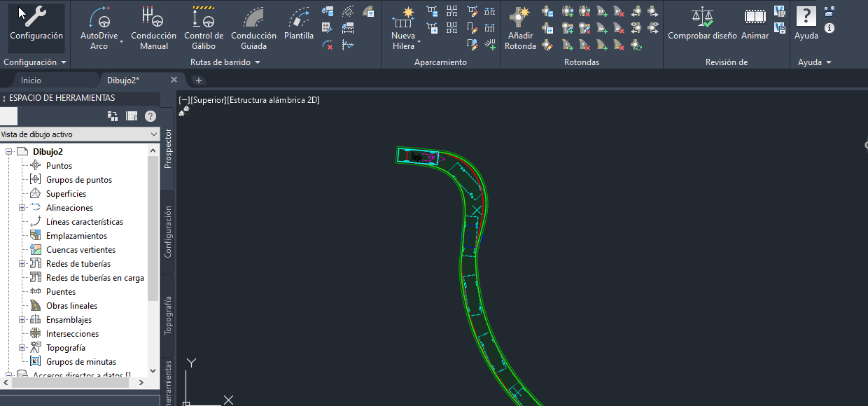Click the roundabout left-arrow icon
This screenshot has width=868, height=406.
click(x=636, y=11)
